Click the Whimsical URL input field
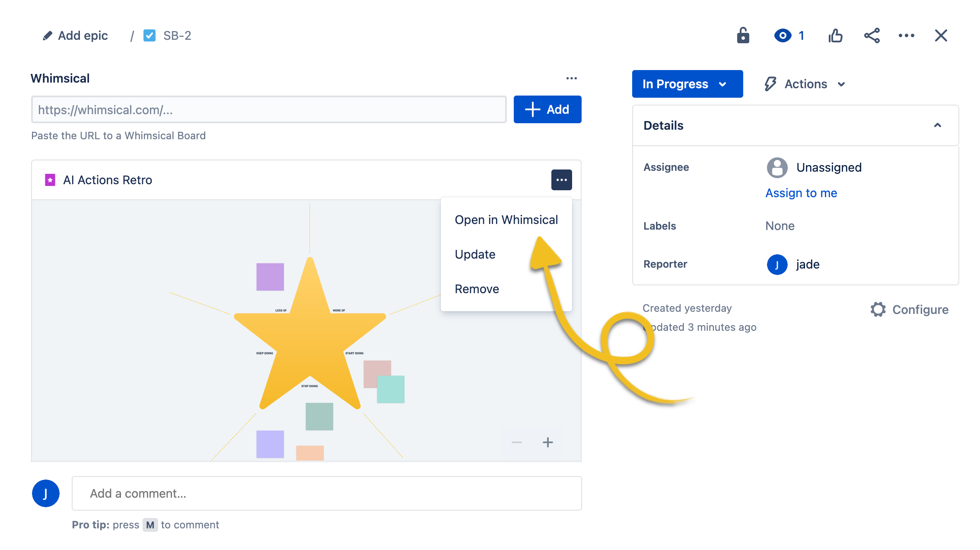Viewport: 980px width, 550px height. pyautogui.click(x=268, y=110)
